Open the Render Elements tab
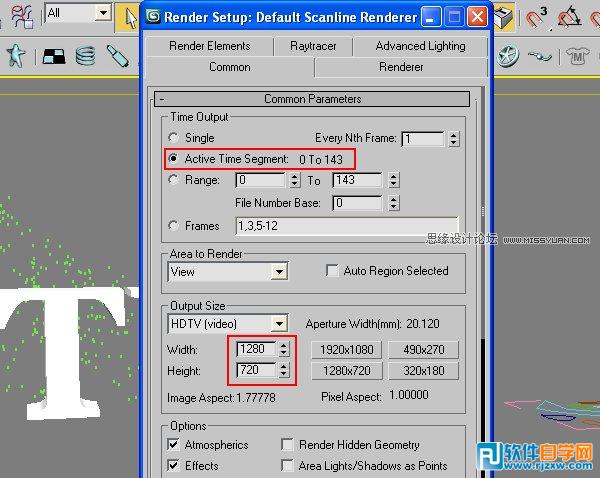This screenshot has width=600, height=478. coord(208,46)
